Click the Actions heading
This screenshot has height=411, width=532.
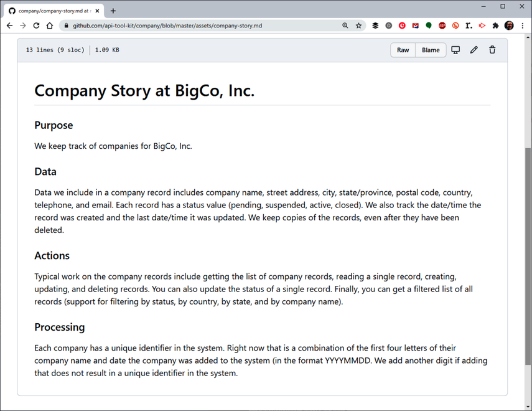click(52, 255)
